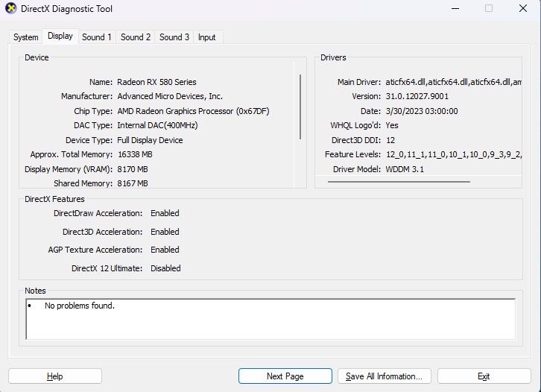Click shared memory value "8167 MB"

(x=133, y=183)
